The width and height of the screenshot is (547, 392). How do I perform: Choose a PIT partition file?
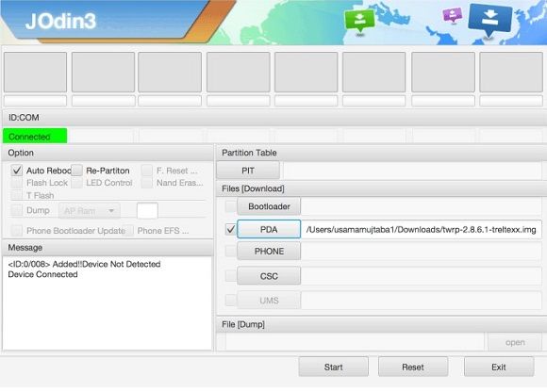point(248,171)
